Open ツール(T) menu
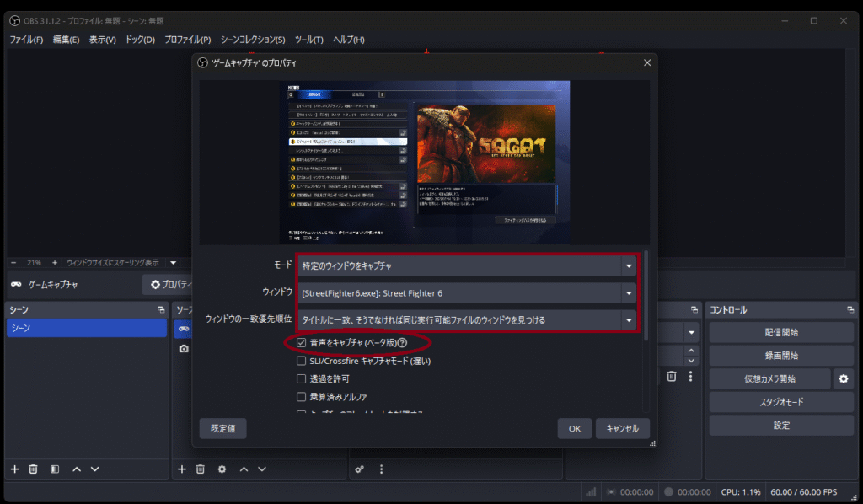 click(308, 40)
